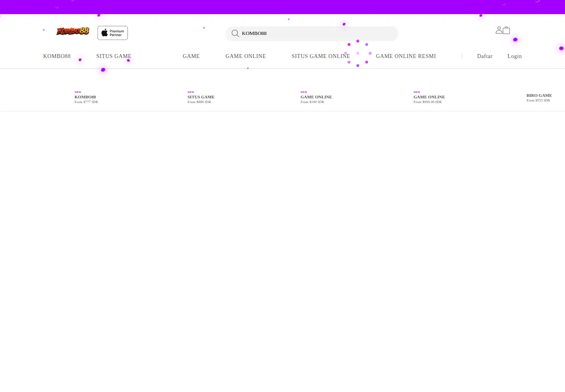Open the shopping bag icon
Viewport: 565px width, 392px height.
coord(507,30)
